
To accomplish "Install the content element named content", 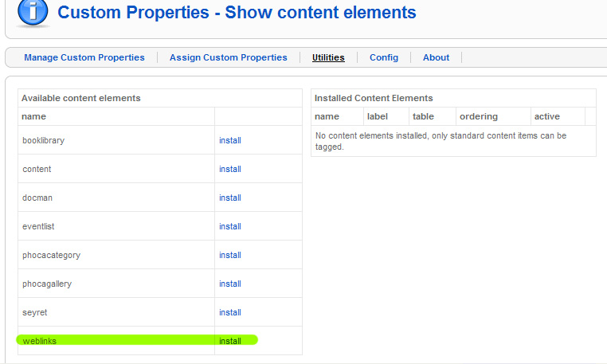I will point(230,169).
